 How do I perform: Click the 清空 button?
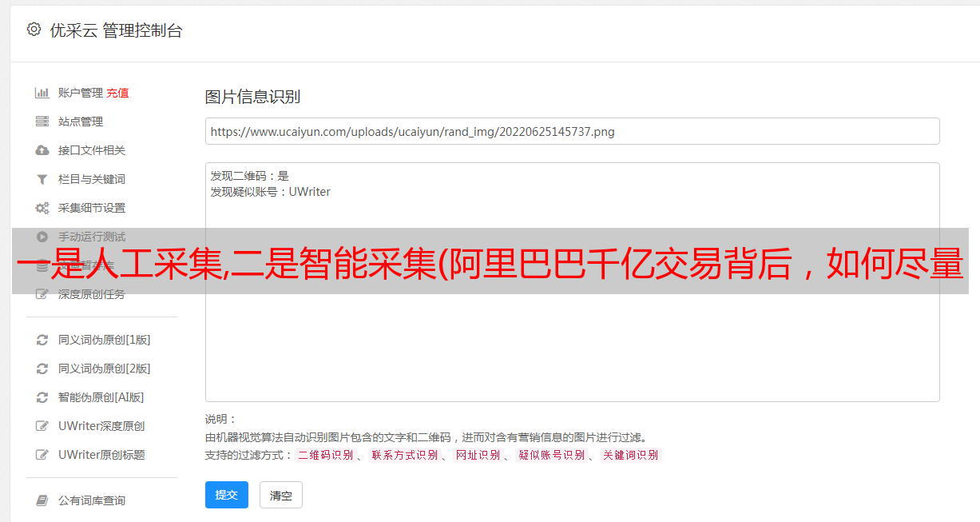[x=281, y=495]
